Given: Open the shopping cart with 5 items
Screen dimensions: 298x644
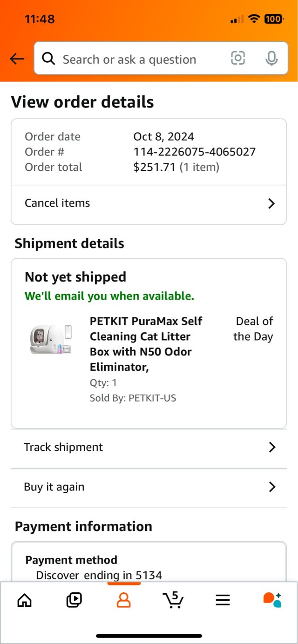Looking at the screenshot, I should (x=173, y=600).
